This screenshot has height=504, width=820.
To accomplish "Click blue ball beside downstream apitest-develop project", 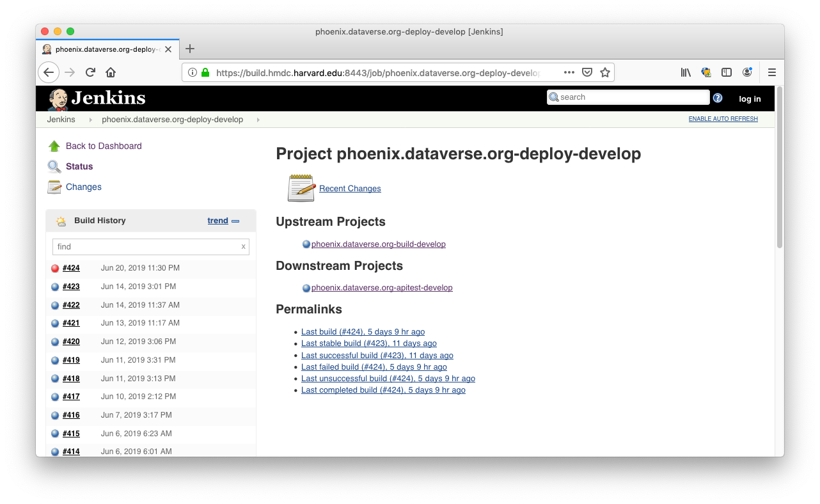I will pos(306,288).
